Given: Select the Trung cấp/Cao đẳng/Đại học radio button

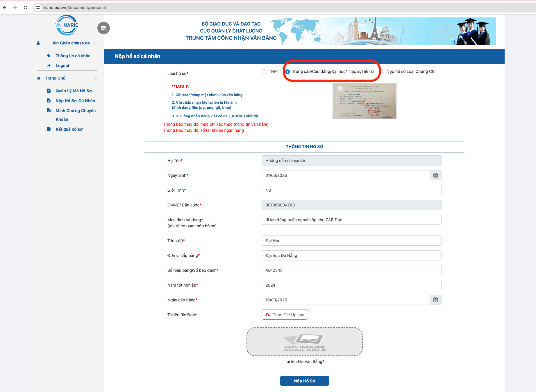Looking at the screenshot, I should (x=287, y=71).
